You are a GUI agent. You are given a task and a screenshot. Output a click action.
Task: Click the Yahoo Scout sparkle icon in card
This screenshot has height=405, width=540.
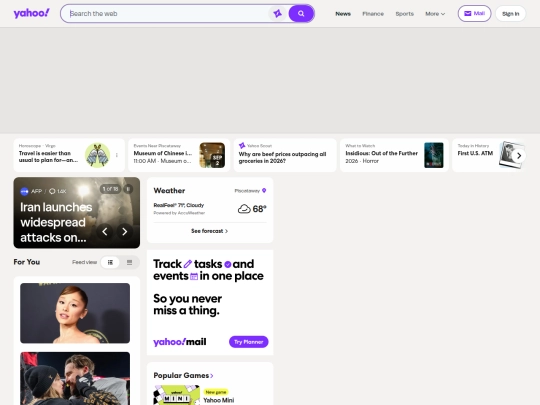(x=242, y=146)
